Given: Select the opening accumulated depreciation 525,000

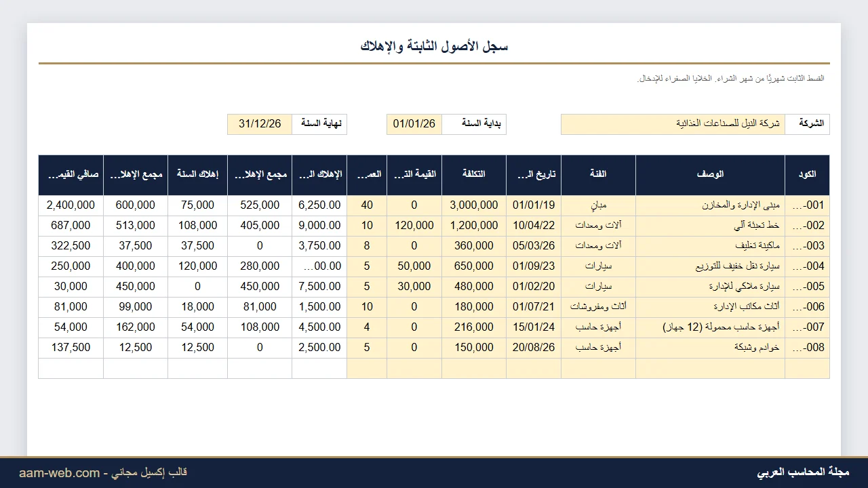Looking at the screenshot, I should tap(260, 205).
